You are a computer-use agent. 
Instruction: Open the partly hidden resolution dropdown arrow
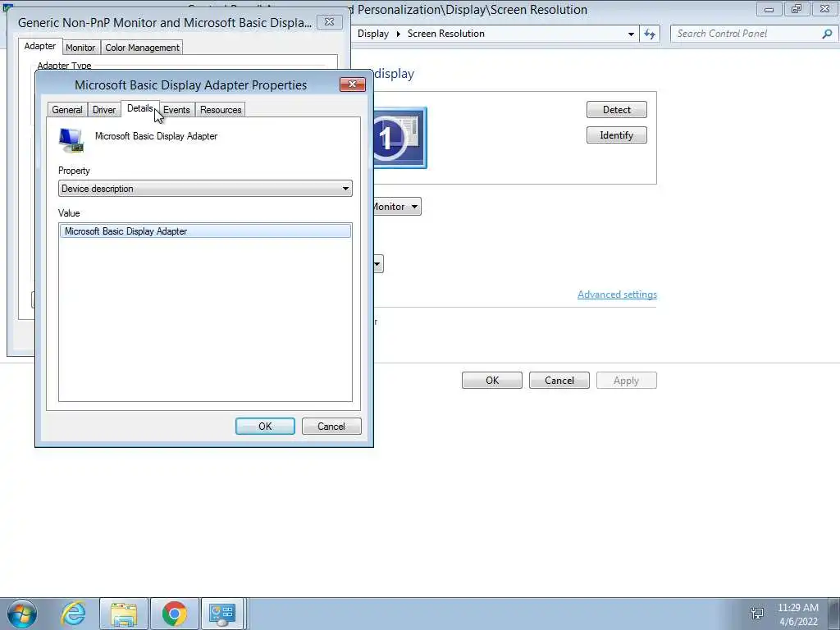click(377, 263)
